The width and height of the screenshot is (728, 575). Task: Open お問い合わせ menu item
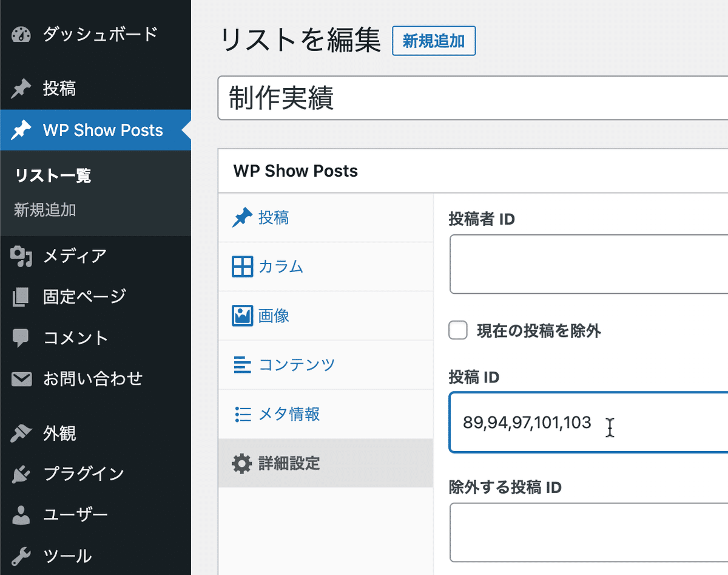click(x=96, y=379)
